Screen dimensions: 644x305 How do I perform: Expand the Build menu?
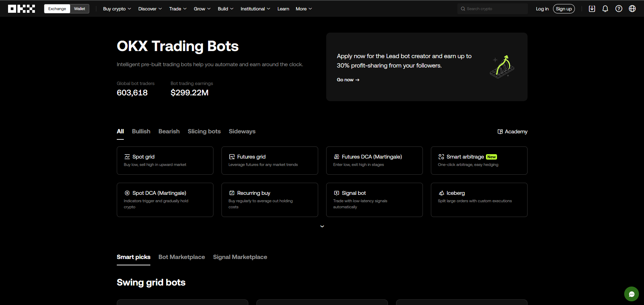pos(226,9)
